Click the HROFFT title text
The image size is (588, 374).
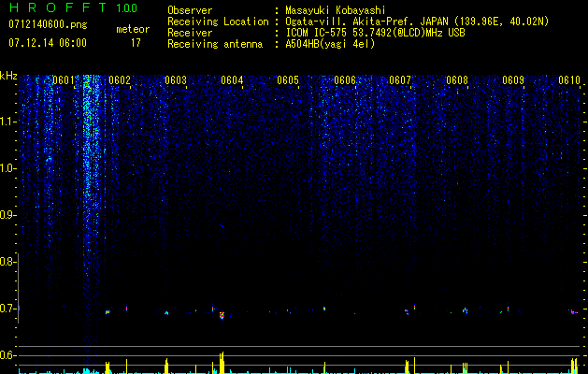point(57,7)
